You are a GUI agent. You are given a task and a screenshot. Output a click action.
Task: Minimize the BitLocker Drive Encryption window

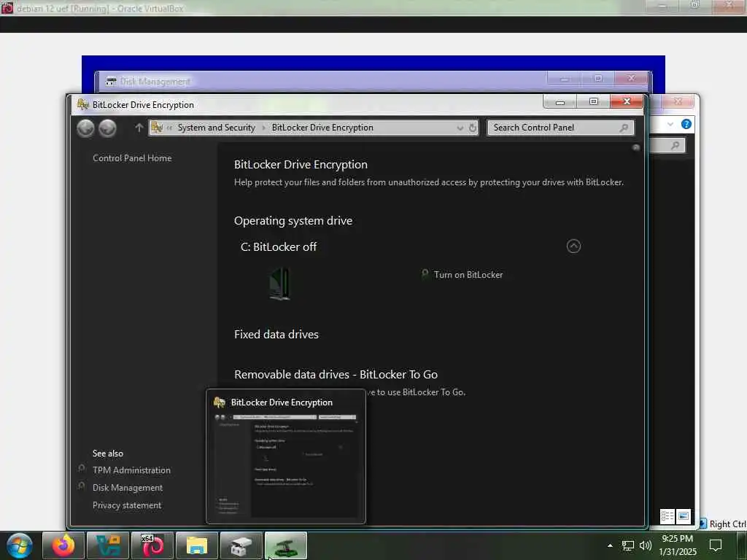(560, 102)
